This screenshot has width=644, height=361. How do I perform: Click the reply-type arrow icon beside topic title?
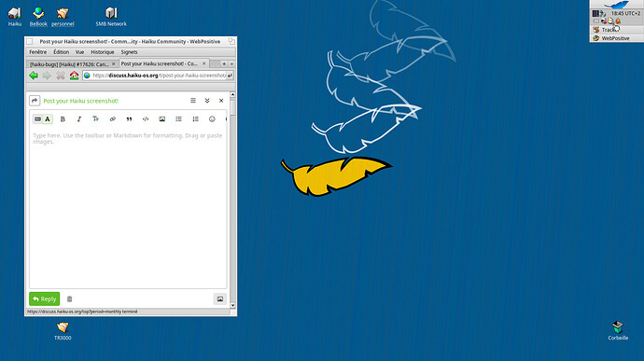click(35, 101)
